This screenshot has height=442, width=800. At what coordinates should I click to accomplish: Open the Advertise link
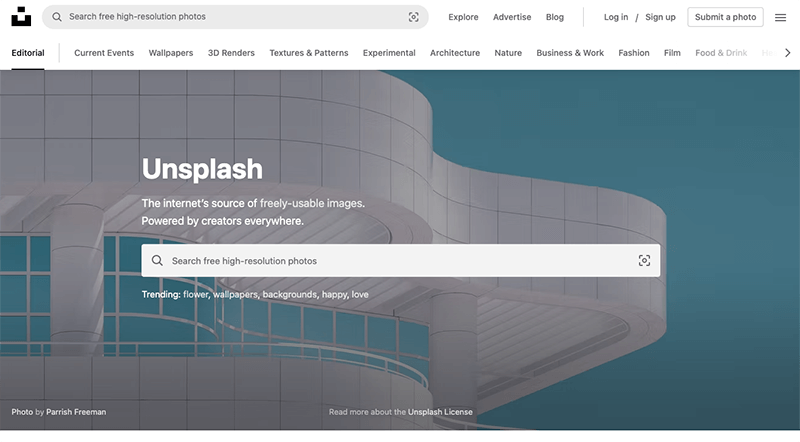click(x=512, y=17)
